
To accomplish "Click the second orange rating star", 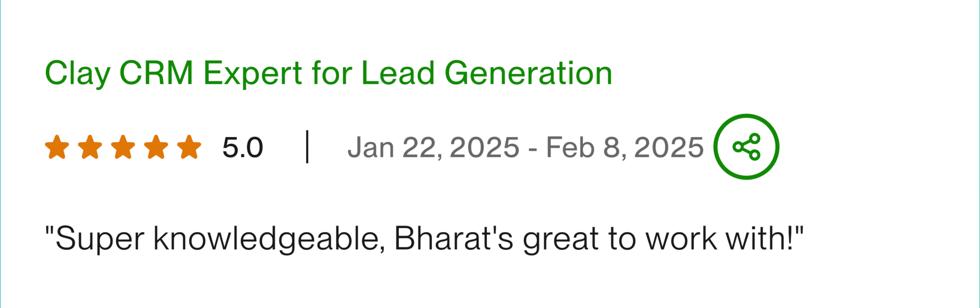I will [90, 147].
